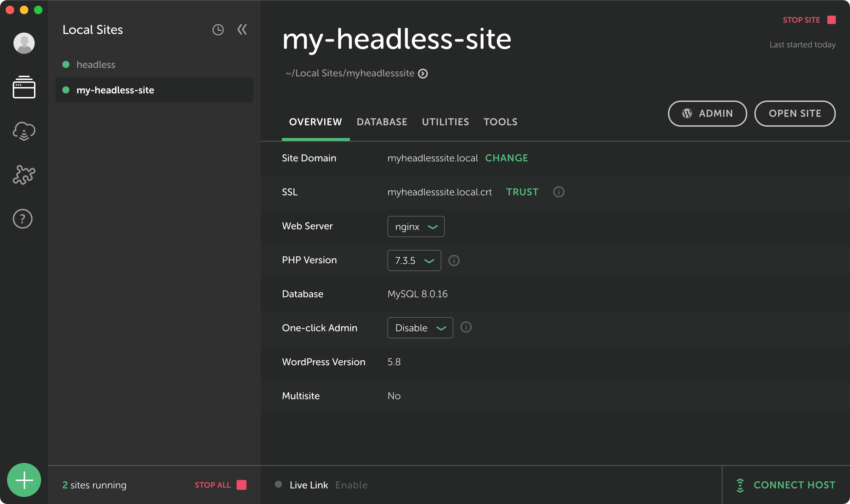Open the Help question mark icon
850x504 pixels.
(x=23, y=219)
